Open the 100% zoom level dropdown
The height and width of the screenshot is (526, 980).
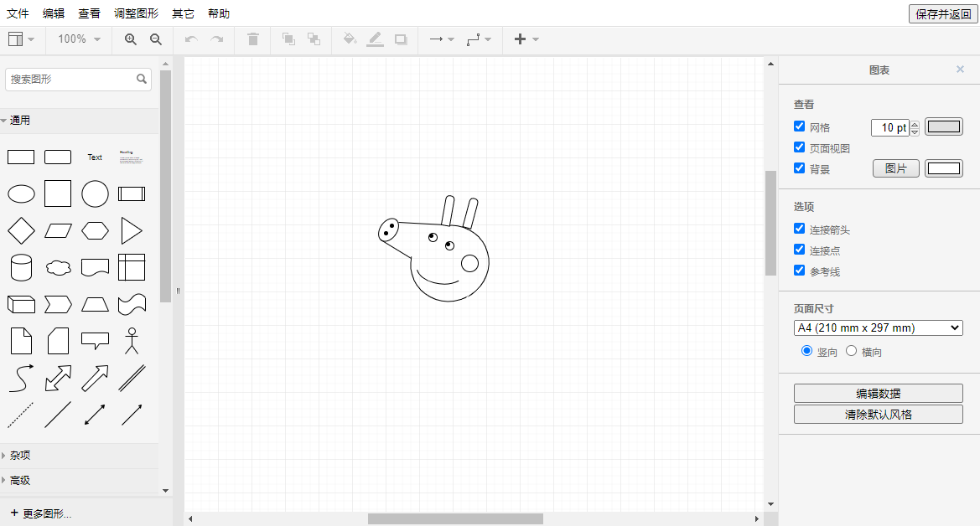[80, 39]
